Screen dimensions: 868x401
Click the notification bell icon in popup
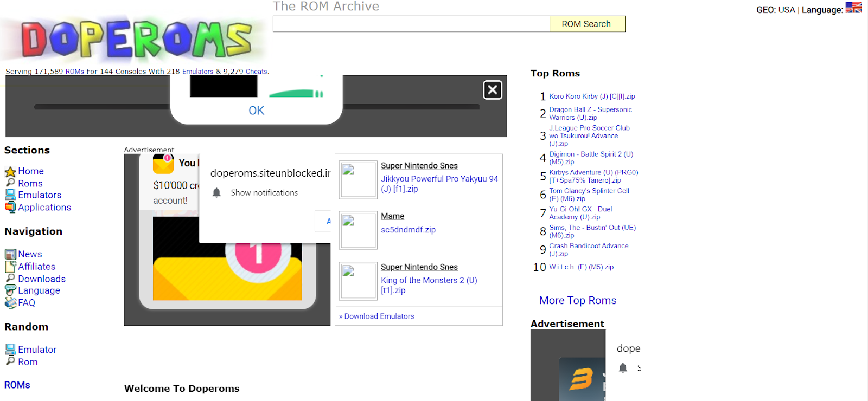coord(216,192)
